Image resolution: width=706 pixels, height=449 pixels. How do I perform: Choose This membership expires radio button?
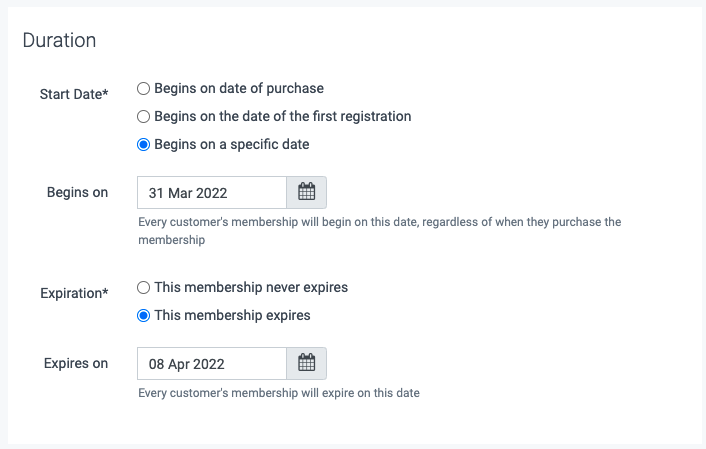point(143,315)
